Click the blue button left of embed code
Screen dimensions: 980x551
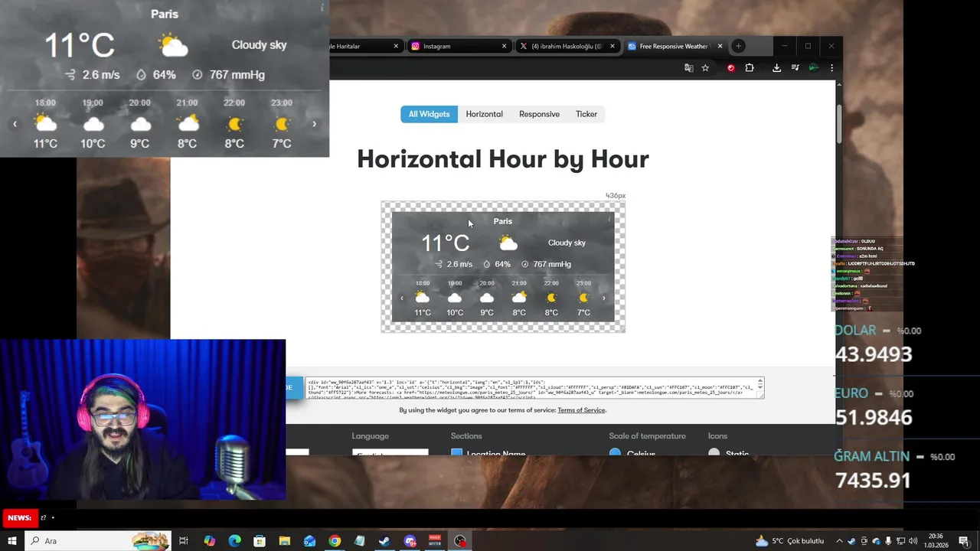coord(294,388)
